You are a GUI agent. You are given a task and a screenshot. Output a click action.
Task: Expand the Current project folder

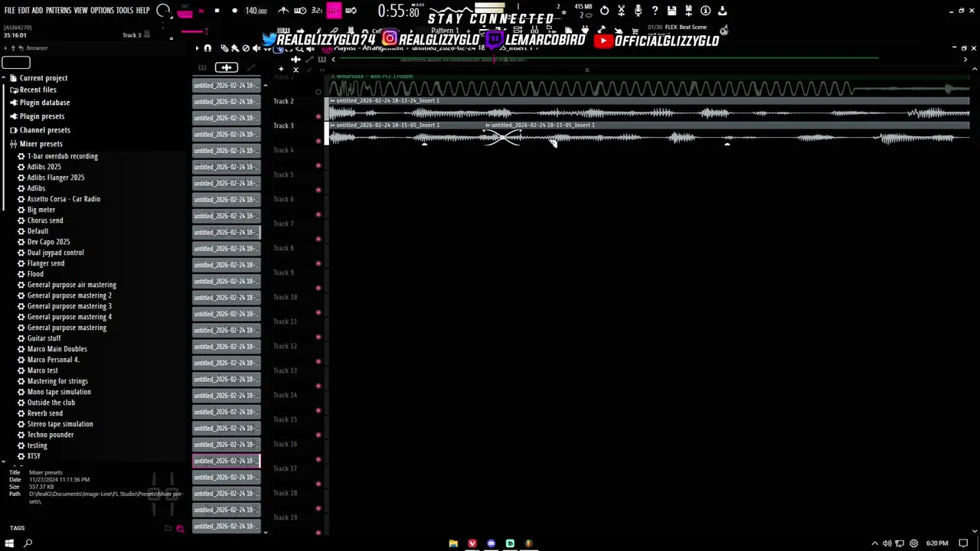[44, 78]
